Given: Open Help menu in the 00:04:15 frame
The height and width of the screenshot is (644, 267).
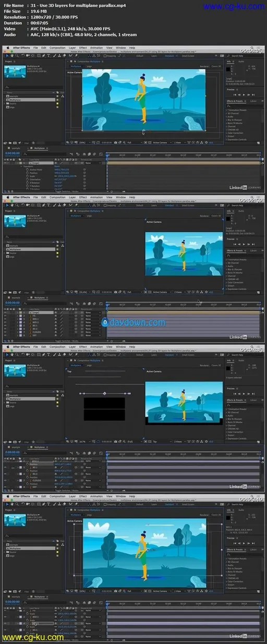Looking at the screenshot, I should (132, 347).
